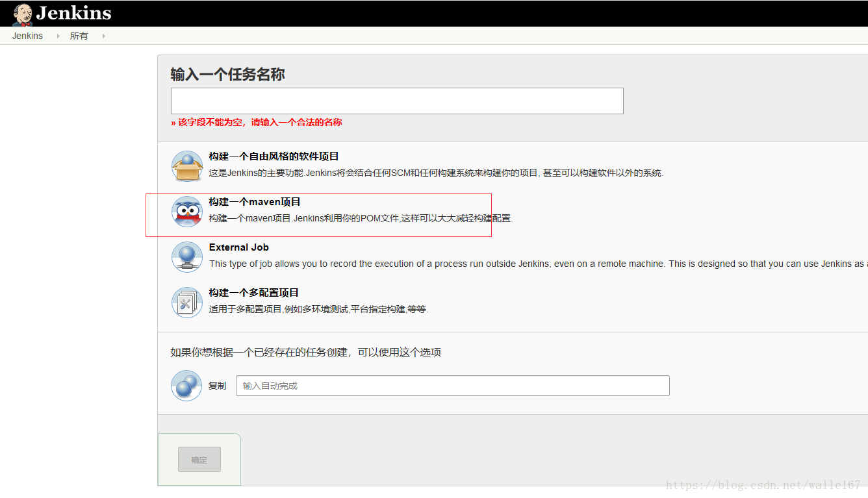
Task: Select the freestyle project box icon
Action: coord(187,166)
